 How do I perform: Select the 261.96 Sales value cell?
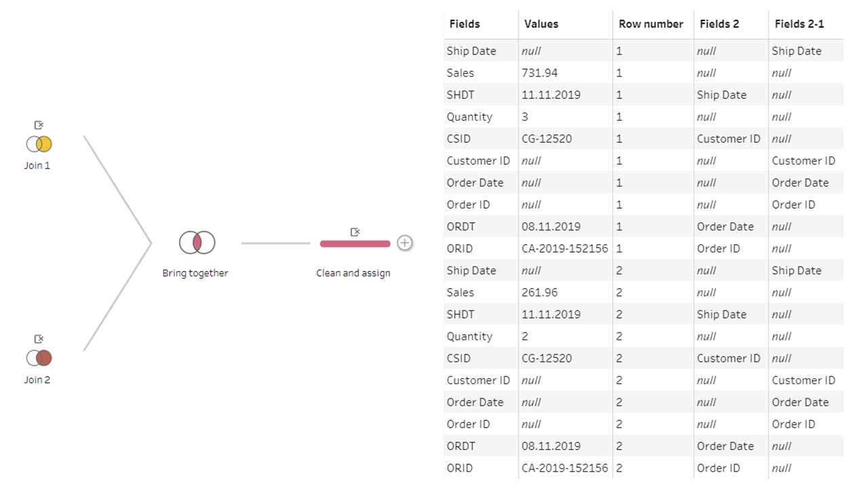(566, 292)
